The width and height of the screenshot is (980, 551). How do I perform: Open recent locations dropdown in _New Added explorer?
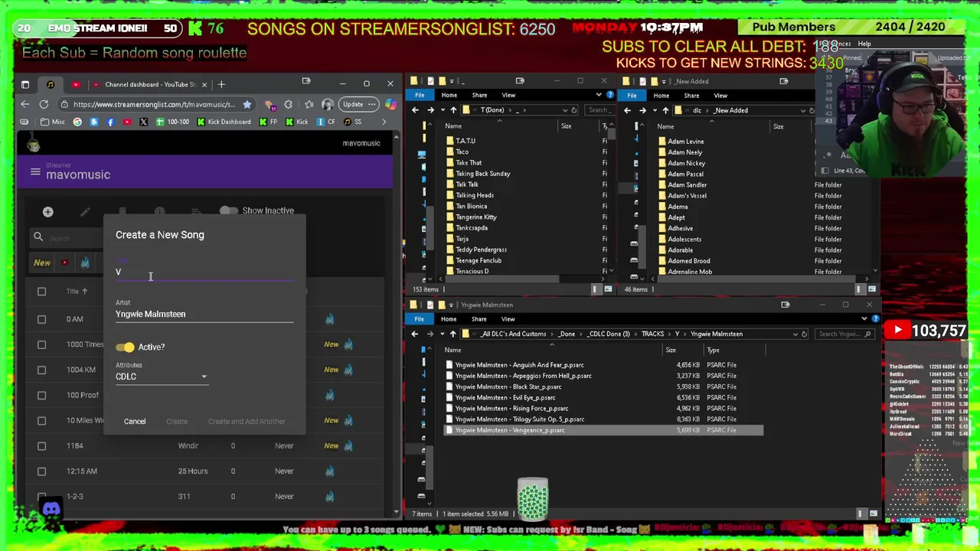[655, 110]
